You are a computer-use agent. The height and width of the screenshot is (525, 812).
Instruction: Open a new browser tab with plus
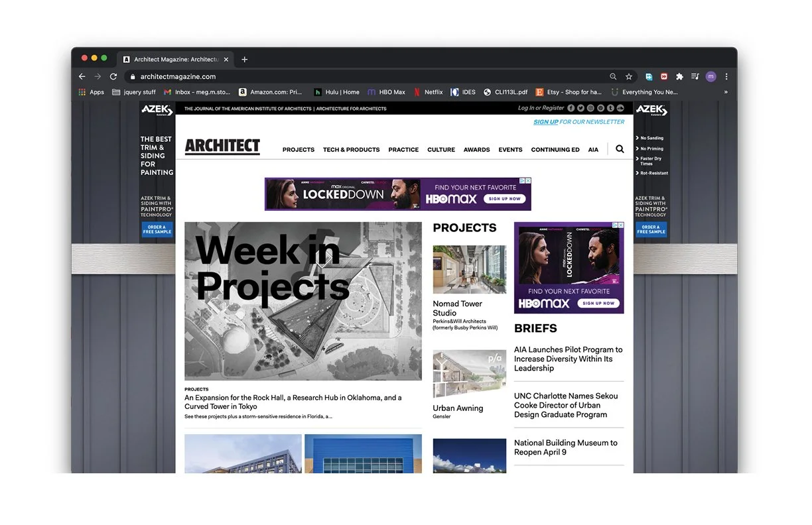click(x=244, y=60)
